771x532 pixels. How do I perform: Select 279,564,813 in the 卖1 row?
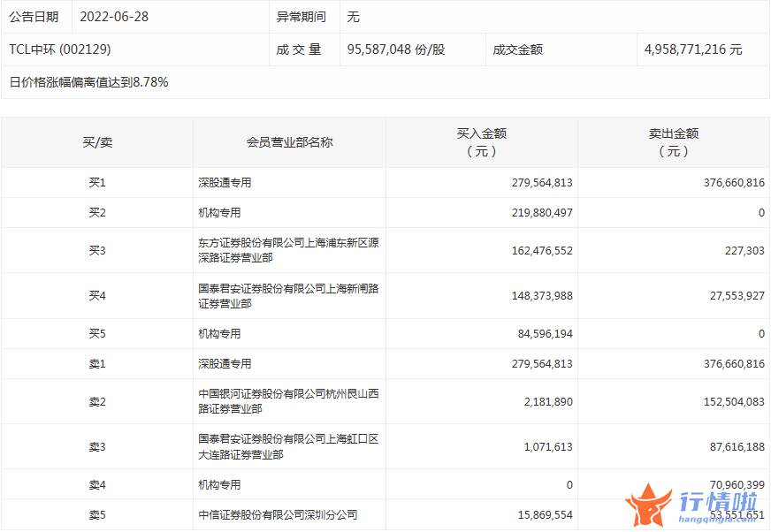(x=542, y=363)
